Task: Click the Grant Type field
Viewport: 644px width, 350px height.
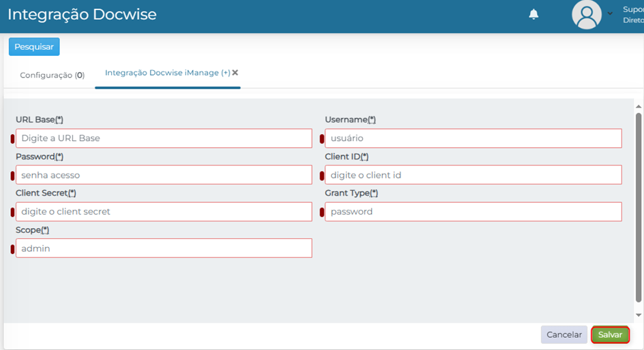Action: 473,212
